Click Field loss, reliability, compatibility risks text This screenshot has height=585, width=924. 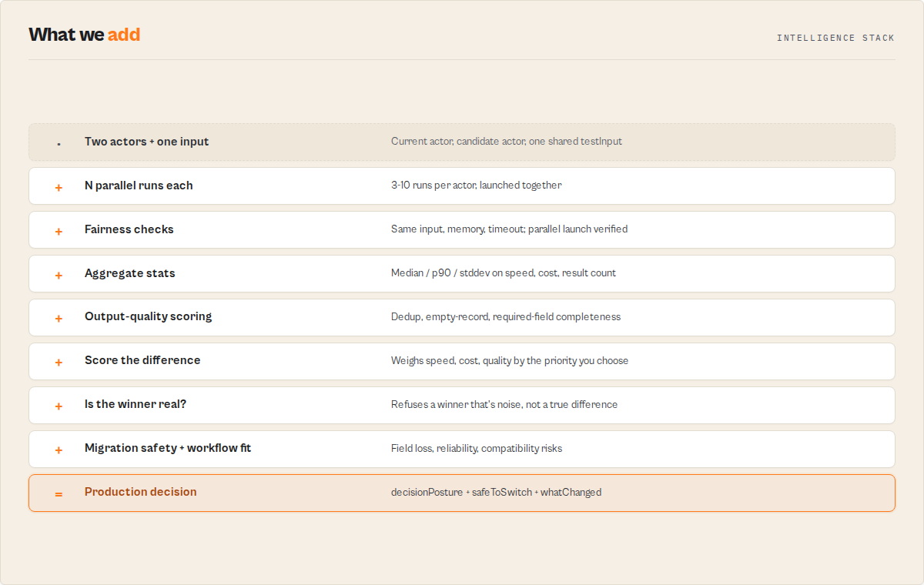coord(477,449)
